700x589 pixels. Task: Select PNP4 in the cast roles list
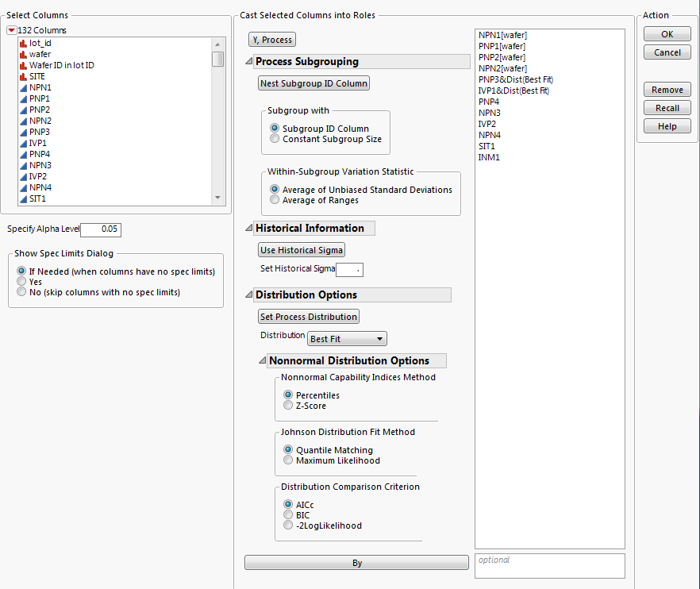click(489, 102)
